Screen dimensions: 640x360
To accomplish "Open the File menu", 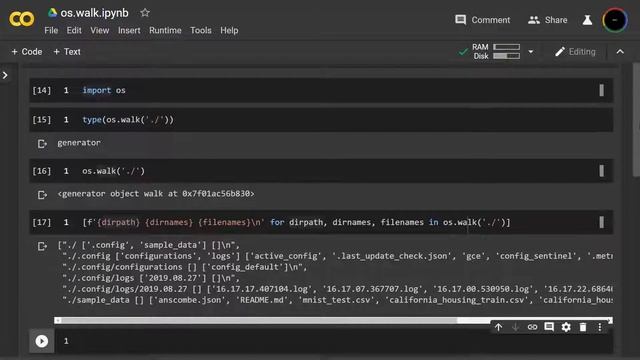I will click(x=51, y=31).
